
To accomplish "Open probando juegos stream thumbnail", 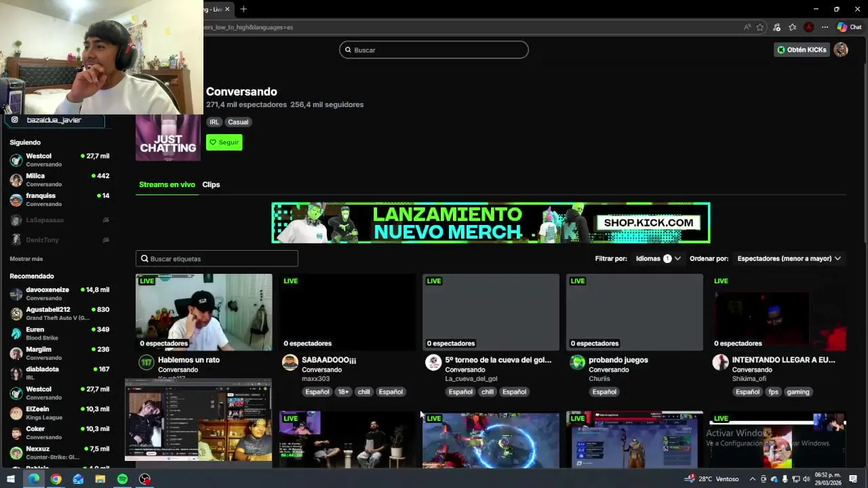I will click(x=635, y=312).
